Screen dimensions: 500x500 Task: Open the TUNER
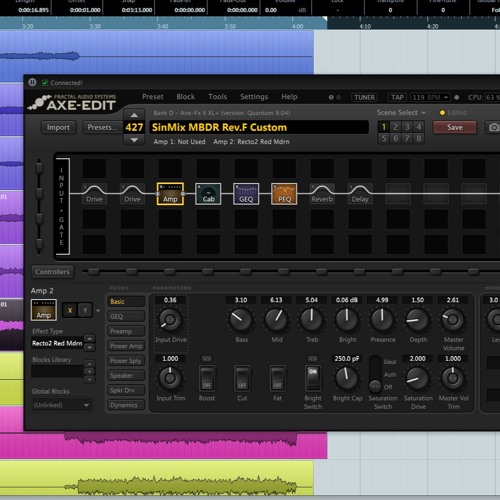pos(364,97)
